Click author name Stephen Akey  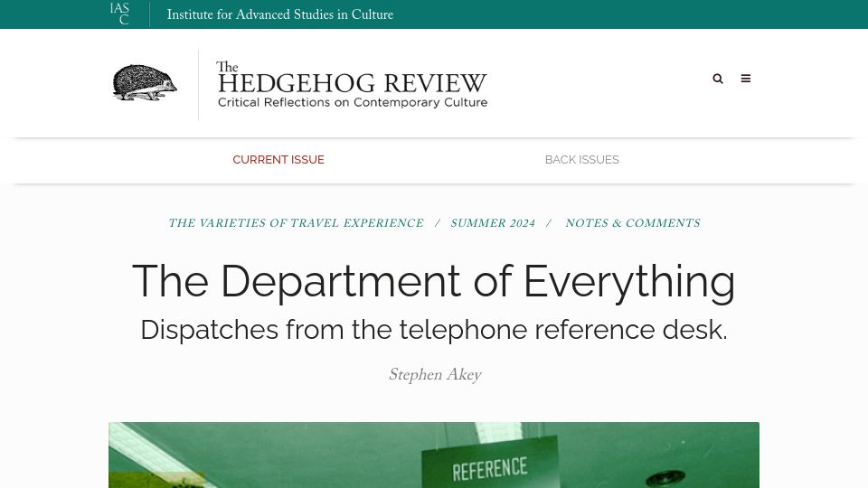[435, 374]
